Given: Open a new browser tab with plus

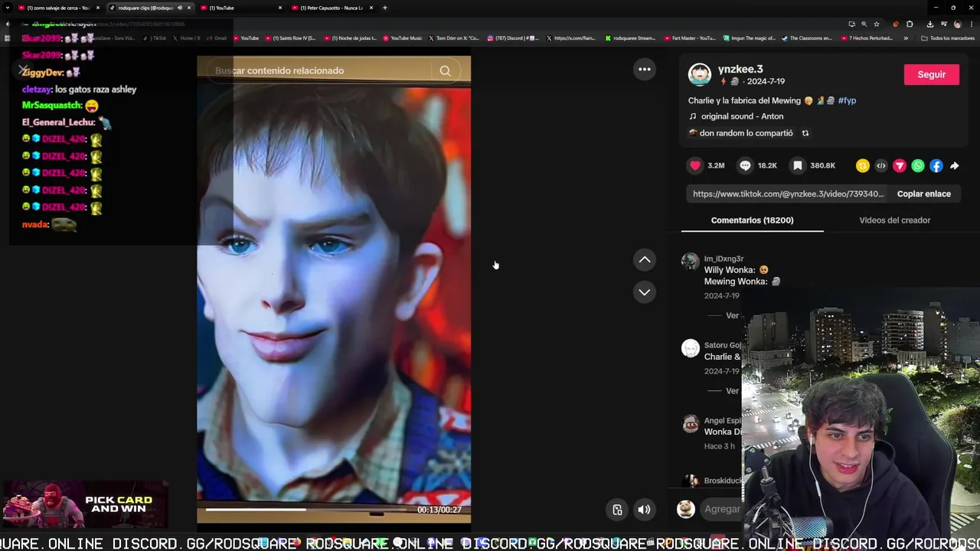Looking at the screenshot, I should [384, 8].
